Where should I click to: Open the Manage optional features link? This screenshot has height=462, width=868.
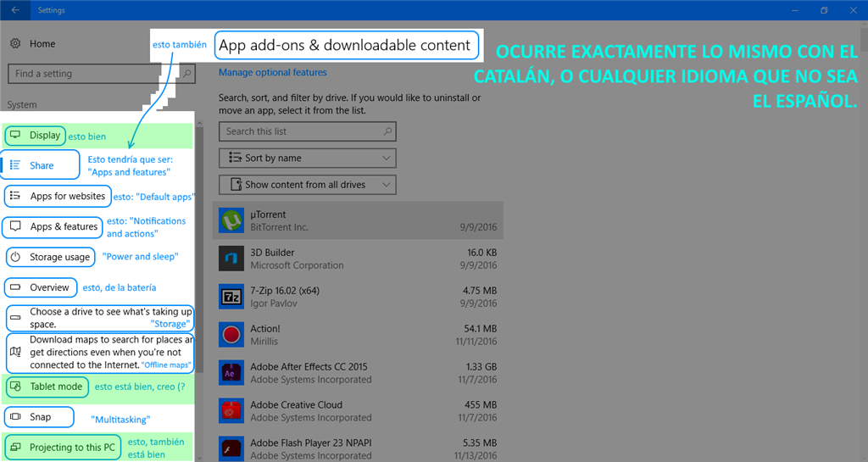tap(272, 72)
